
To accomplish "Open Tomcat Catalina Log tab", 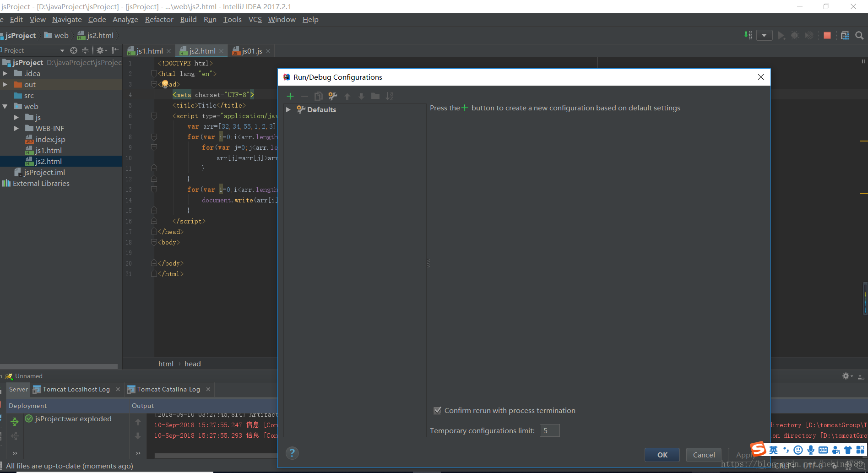I will coord(168,389).
